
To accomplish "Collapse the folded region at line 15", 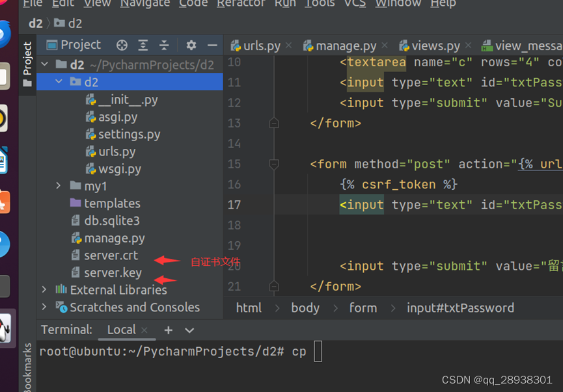I will (x=274, y=163).
